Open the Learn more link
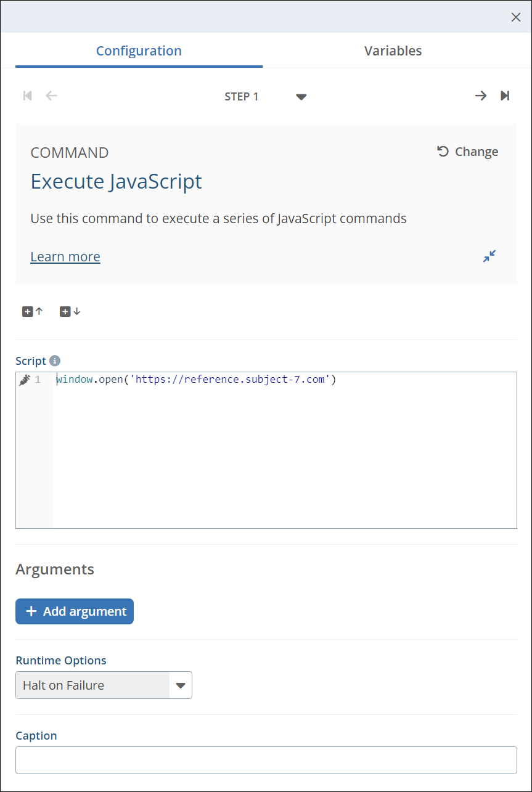The height and width of the screenshot is (792, 532). (x=65, y=256)
